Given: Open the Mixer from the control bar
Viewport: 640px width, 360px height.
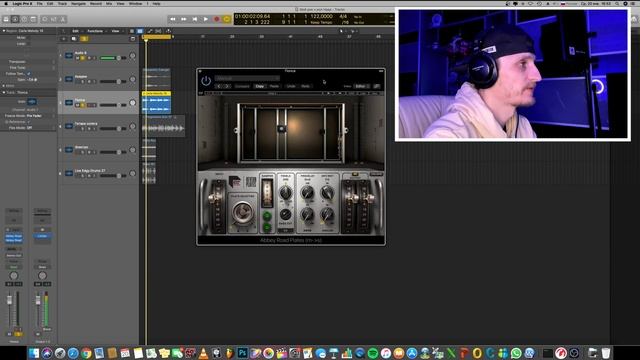Looking at the screenshot, I should [x=53, y=19].
